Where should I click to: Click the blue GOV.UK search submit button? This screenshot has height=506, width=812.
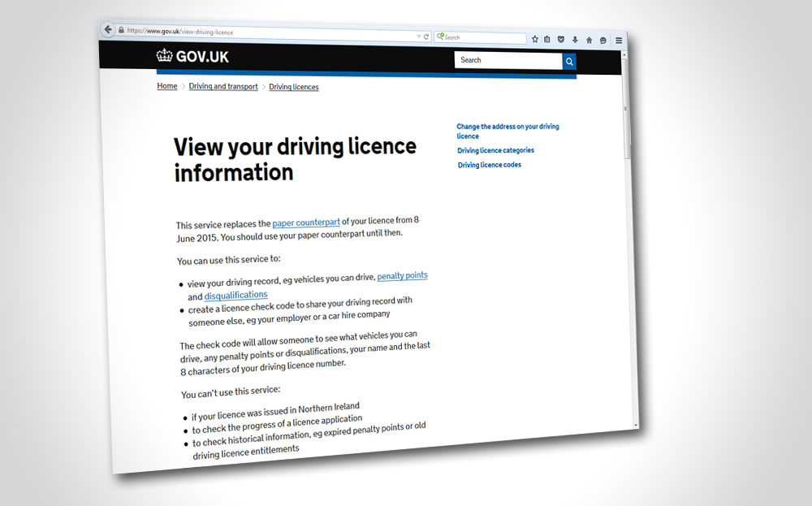(569, 62)
